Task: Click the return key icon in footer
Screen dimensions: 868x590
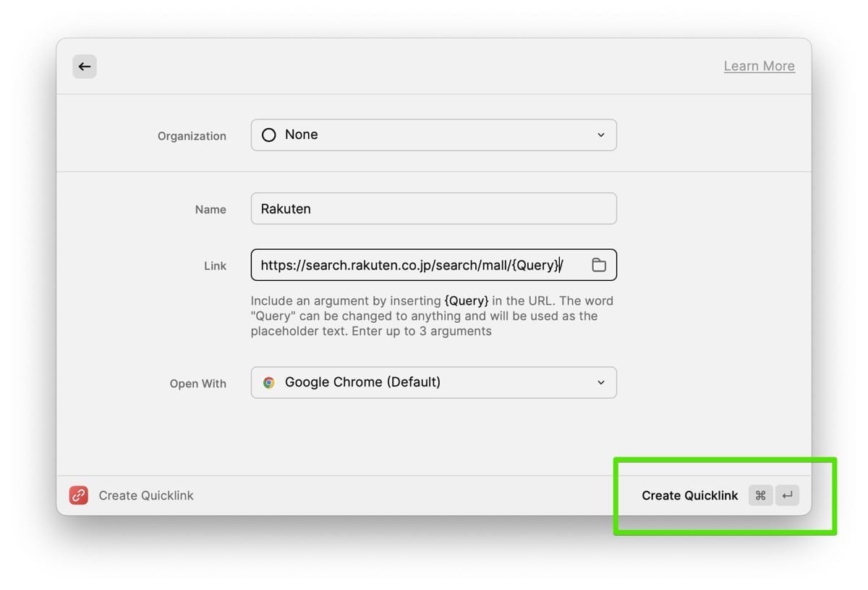Action: [x=788, y=495]
